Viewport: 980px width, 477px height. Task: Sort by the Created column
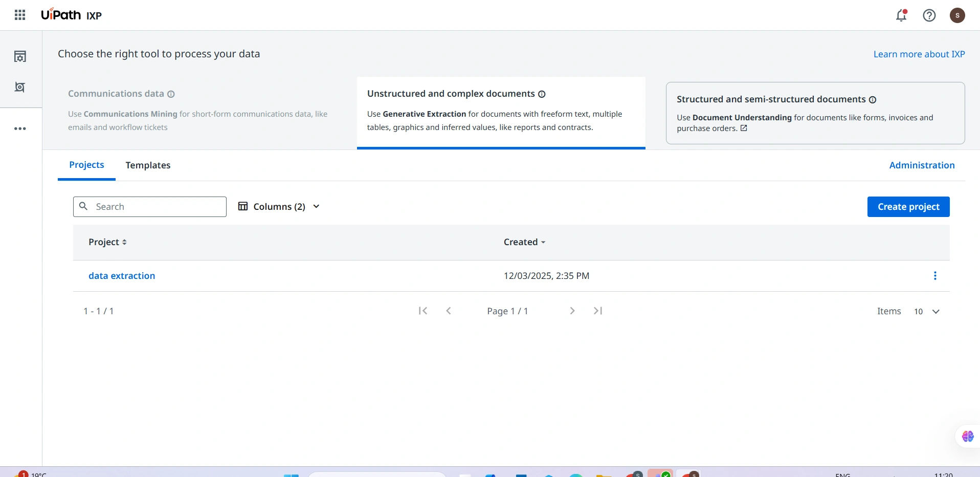tap(524, 242)
